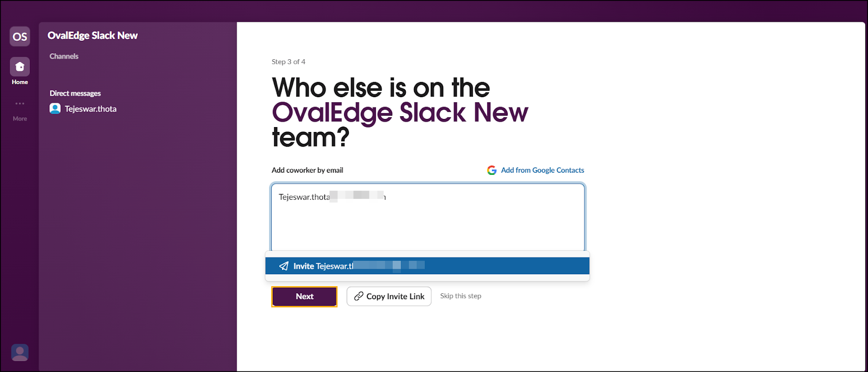
Task: Click the avatar beside Tejeswar.thota direct message
Action: [55, 109]
